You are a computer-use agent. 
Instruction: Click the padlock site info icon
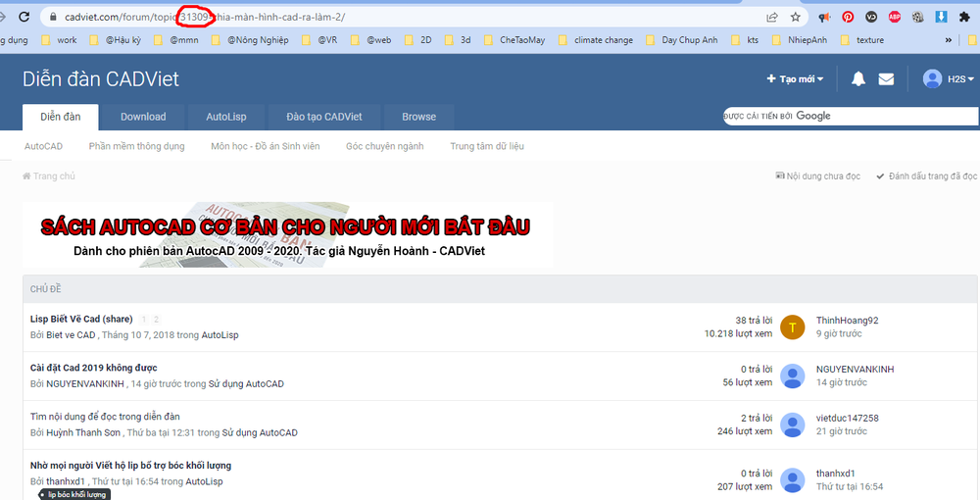click(53, 17)
